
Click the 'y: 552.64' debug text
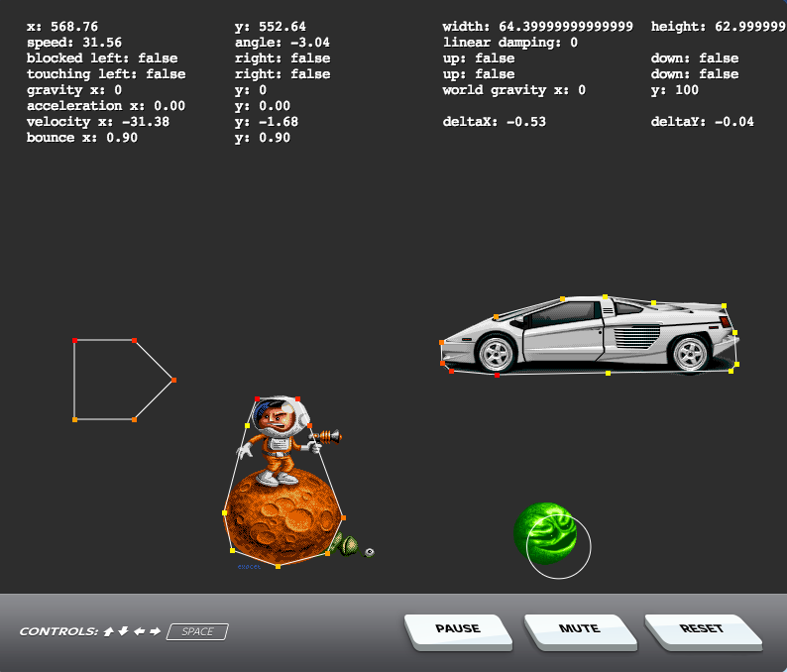271,27
